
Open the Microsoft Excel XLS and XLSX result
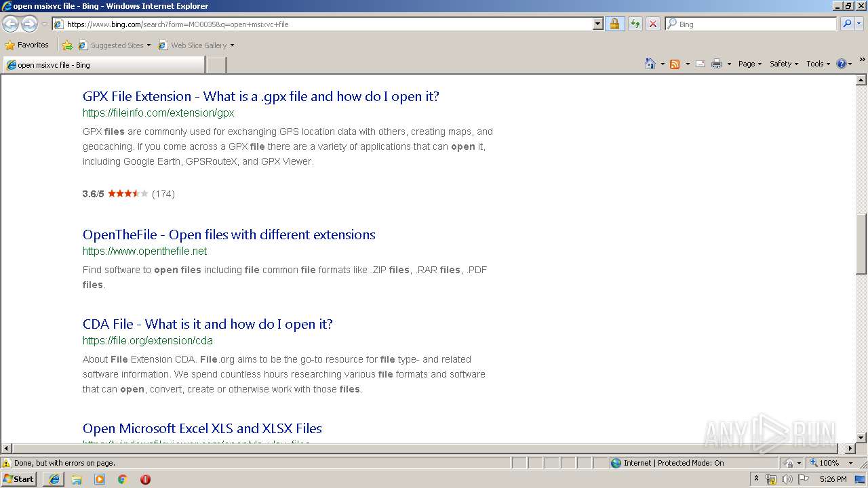click(202, 428)
